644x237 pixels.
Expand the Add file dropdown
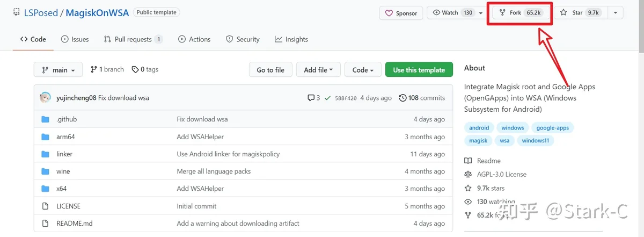[x=318, y=70]
